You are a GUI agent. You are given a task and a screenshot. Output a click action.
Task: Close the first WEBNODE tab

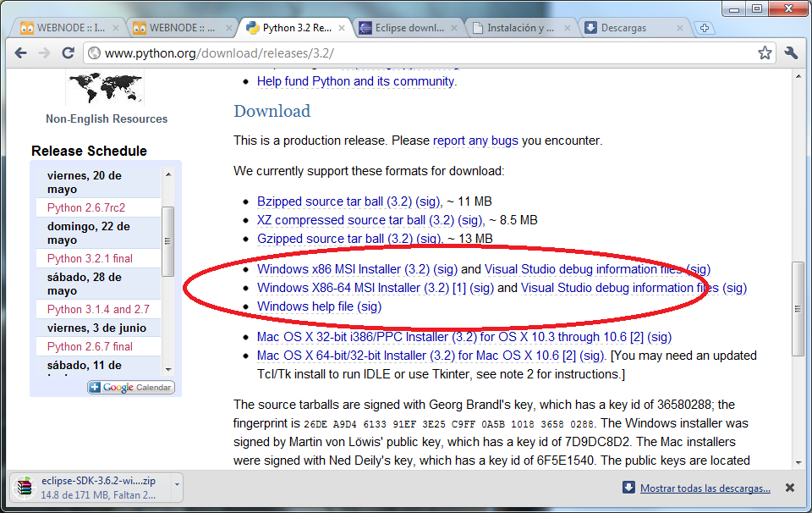[116, 28]
